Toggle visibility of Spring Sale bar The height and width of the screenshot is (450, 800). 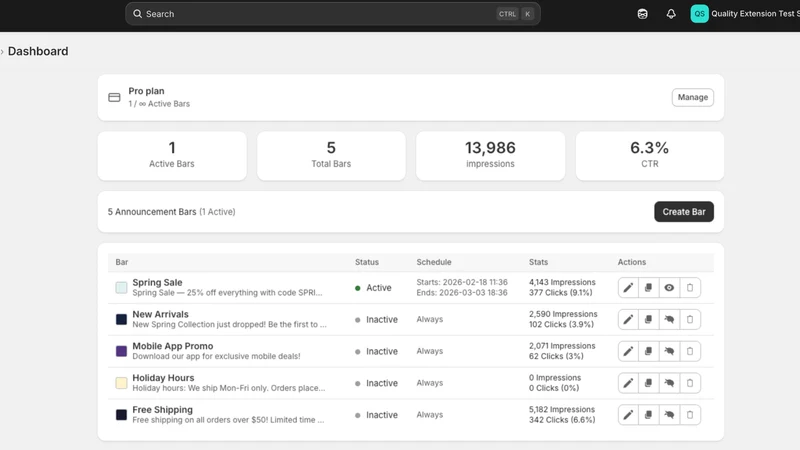coord(669,288)
